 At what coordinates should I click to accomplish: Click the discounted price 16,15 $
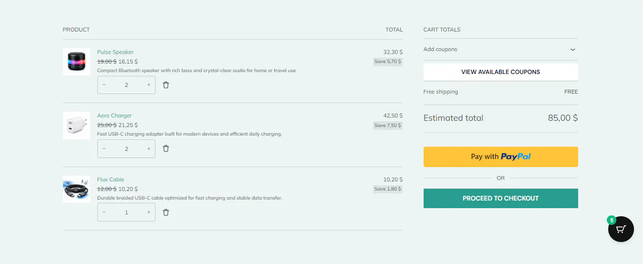[128, 62]
